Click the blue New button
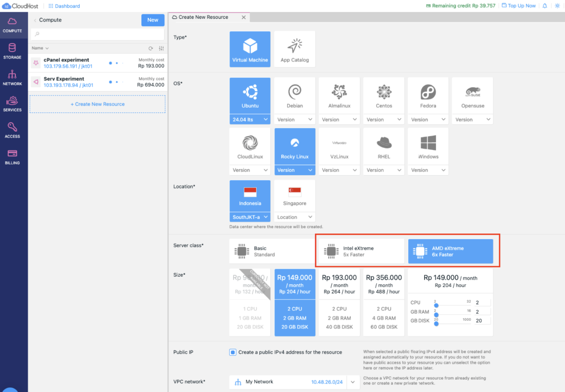565x392 pixels. click(x=153, y=20)
